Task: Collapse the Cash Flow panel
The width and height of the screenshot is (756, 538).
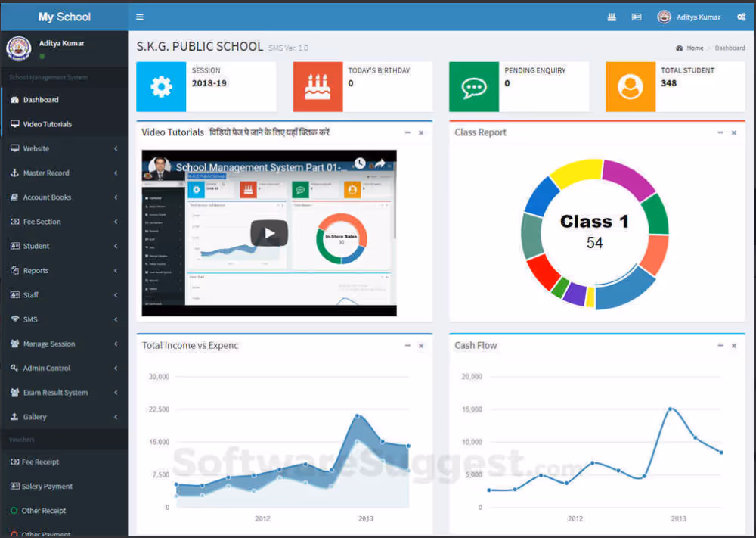Action: [x=720, y=346]
